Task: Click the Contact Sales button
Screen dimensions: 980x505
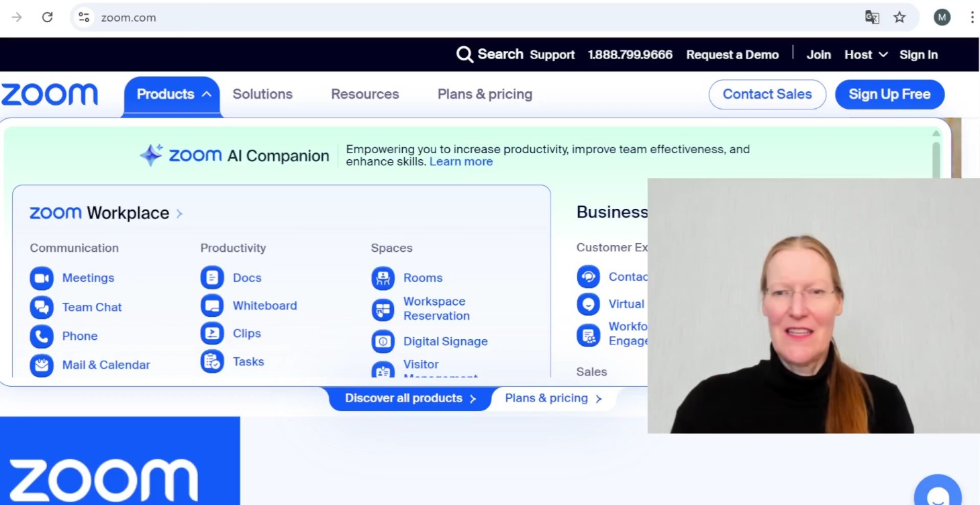Action: pyautogui.click(x=767, y=95)
